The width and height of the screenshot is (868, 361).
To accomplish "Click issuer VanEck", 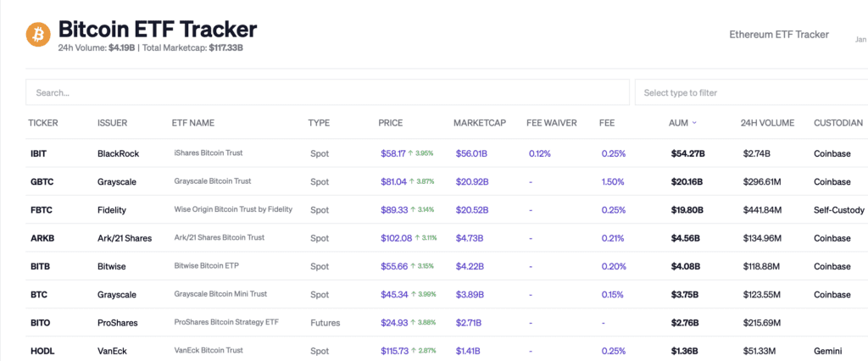I will [113, 351].
